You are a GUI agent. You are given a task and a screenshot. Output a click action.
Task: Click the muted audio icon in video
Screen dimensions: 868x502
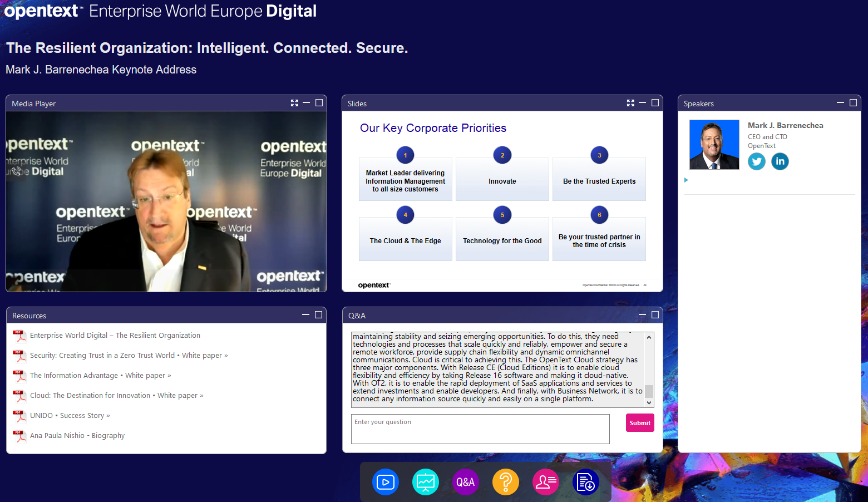(17, 171)
